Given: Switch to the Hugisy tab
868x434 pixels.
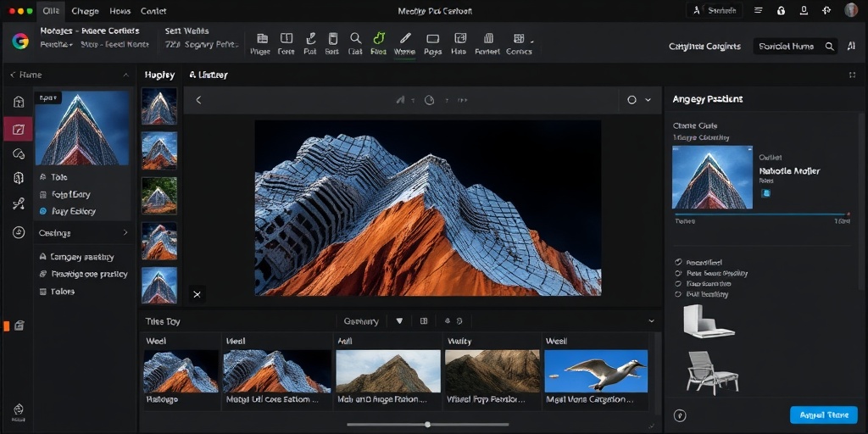Looking at the screenshot, I should 159,75.
